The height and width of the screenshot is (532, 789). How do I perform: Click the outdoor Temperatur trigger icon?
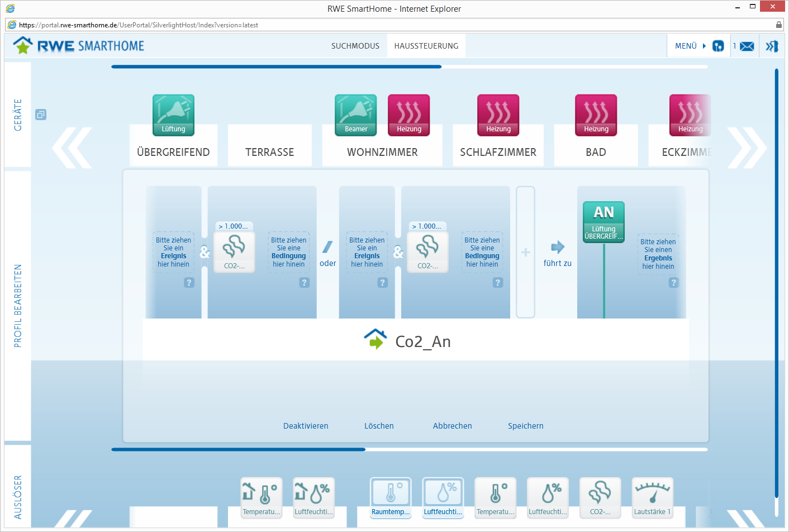click(x=261, y=497)
